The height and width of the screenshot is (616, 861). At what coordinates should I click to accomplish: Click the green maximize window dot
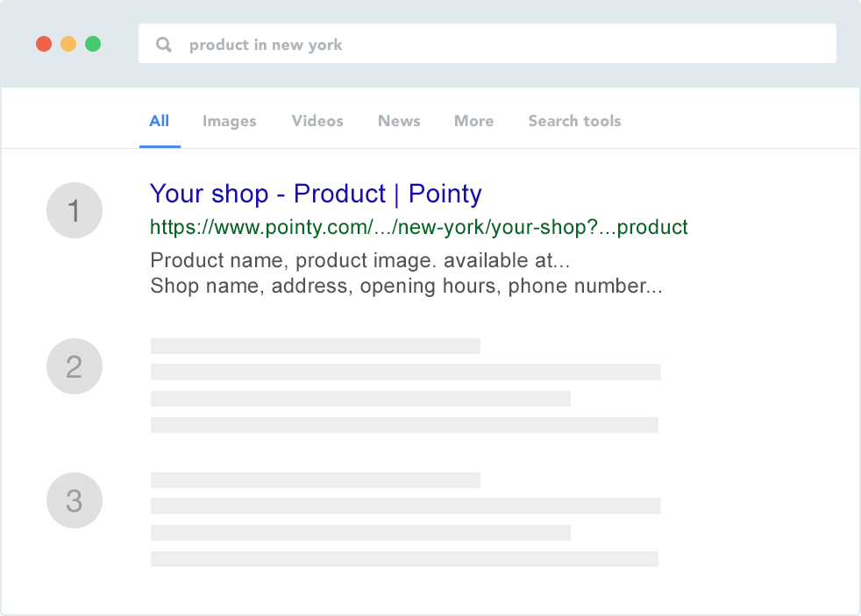tap(93, 44)
